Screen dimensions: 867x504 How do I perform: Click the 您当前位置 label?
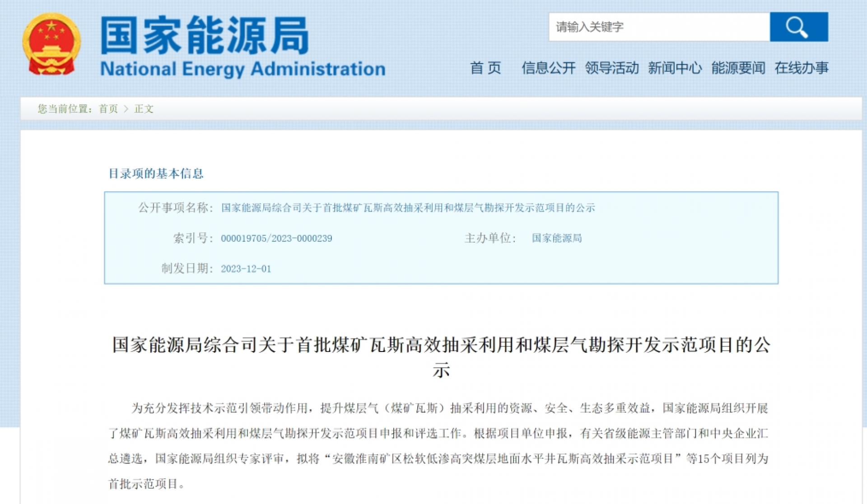[x=65, y=109]
